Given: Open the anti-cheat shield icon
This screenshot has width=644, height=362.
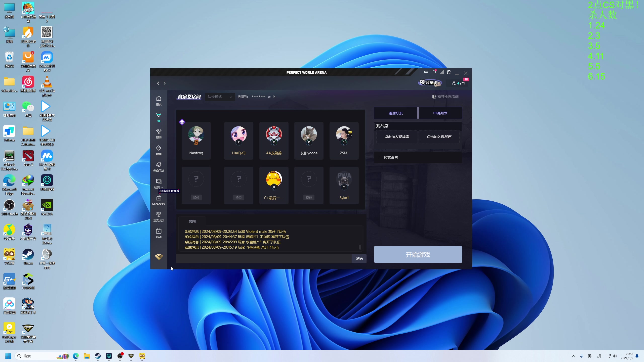Looking at the screenshot, I should 449,72.
